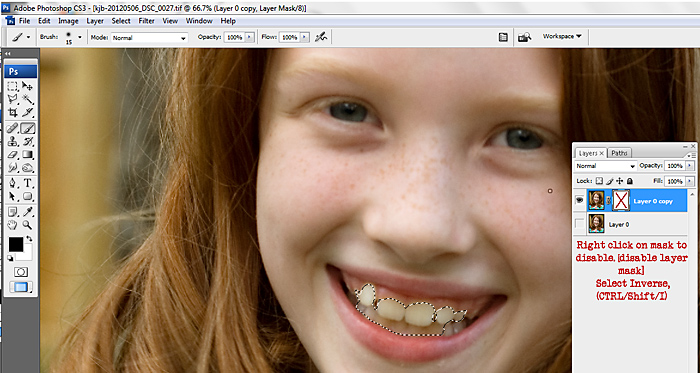
Task: Open the Edit menu
Action: click(x=44, y=21)
